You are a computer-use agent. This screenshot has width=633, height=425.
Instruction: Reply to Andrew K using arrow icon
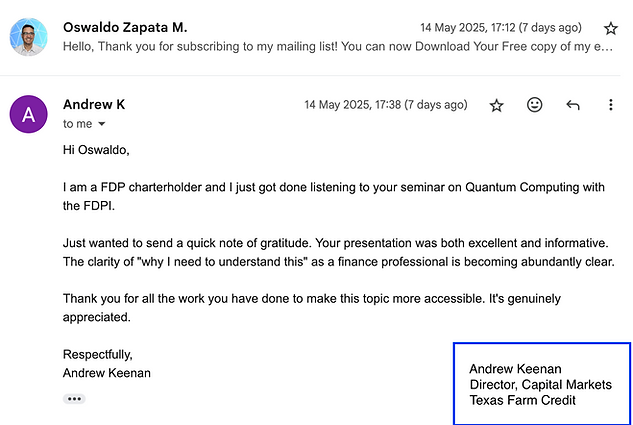pos(572,105)
